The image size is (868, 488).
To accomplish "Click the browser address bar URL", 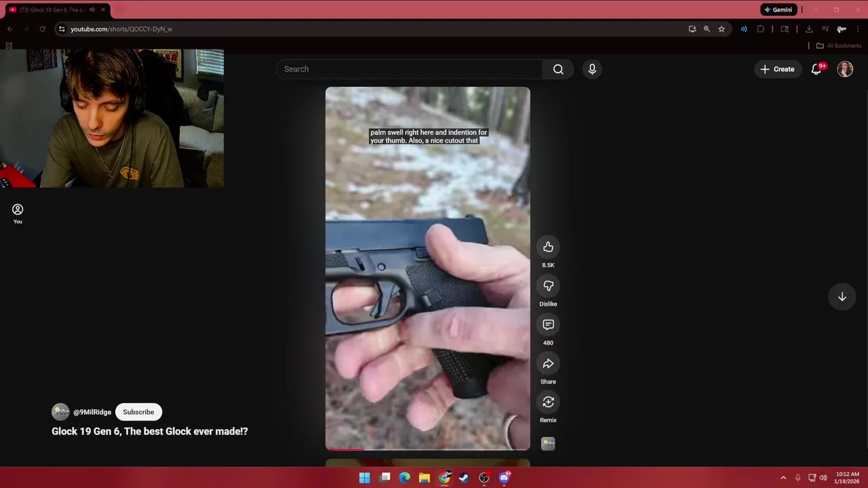I will [x=121, y=29].
